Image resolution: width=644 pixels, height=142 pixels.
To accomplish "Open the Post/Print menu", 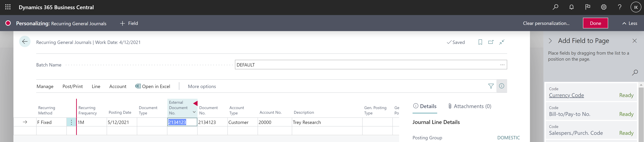I will [72, 86].
